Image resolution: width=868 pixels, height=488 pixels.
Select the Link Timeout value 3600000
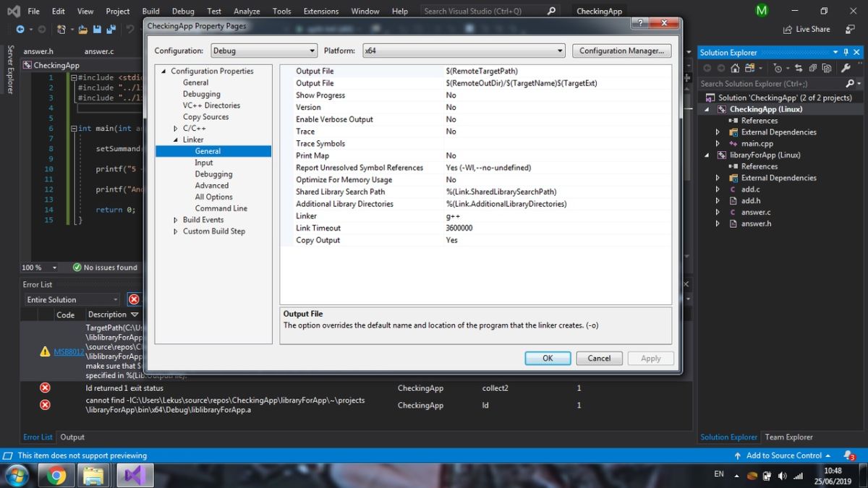(459, 228)
